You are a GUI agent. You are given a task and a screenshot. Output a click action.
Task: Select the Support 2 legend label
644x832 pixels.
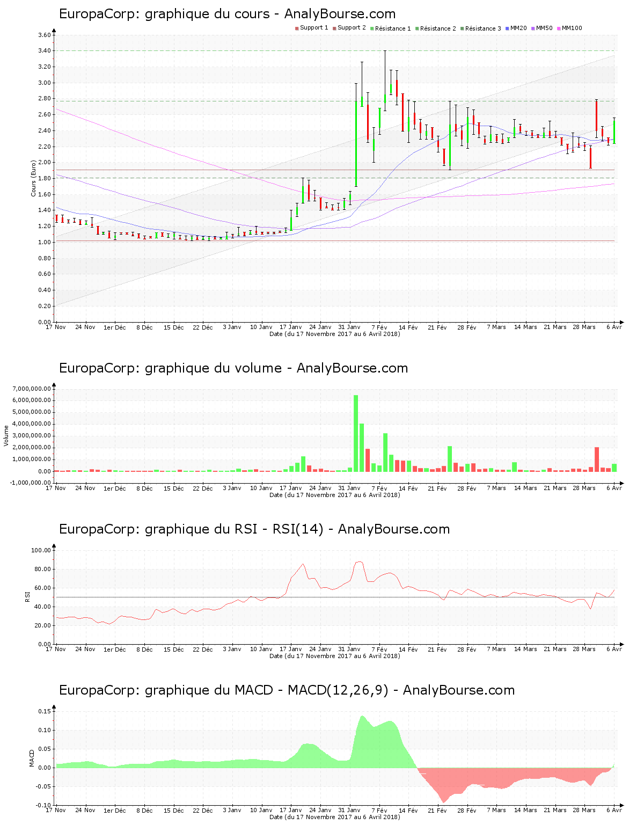(x=352, y=28)
